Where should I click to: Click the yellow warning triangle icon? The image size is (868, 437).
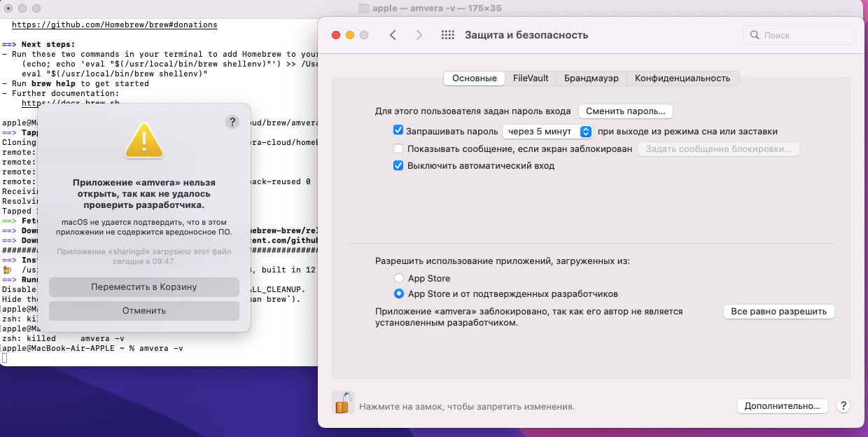click(144, 139)
